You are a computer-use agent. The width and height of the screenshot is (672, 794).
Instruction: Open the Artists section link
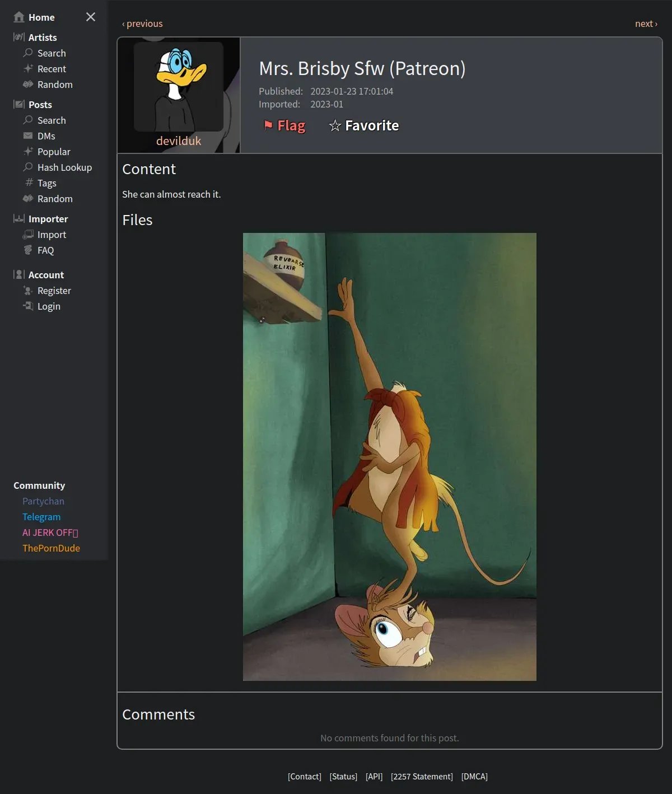(x=43, y=37)
